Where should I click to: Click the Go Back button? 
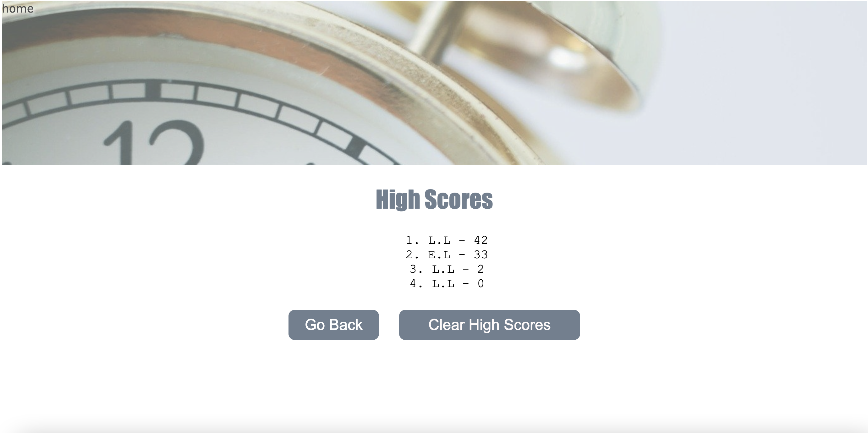coord(333,325)
